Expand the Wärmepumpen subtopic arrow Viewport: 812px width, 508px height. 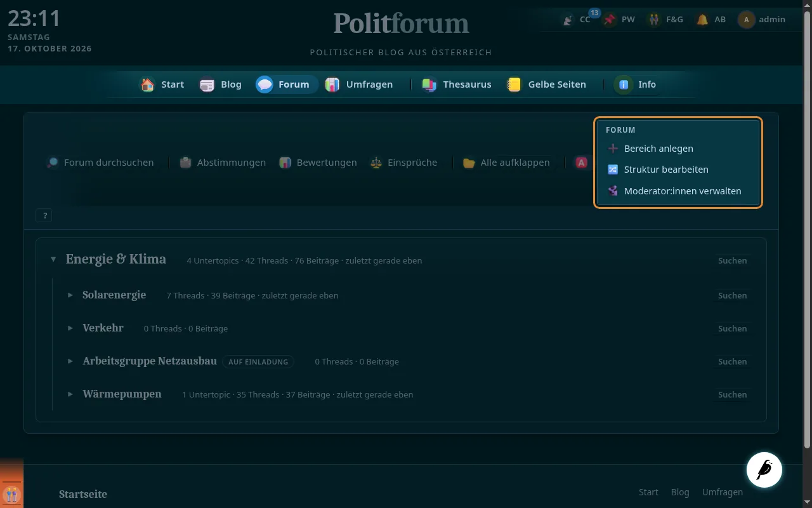click(x=70, y=394)
